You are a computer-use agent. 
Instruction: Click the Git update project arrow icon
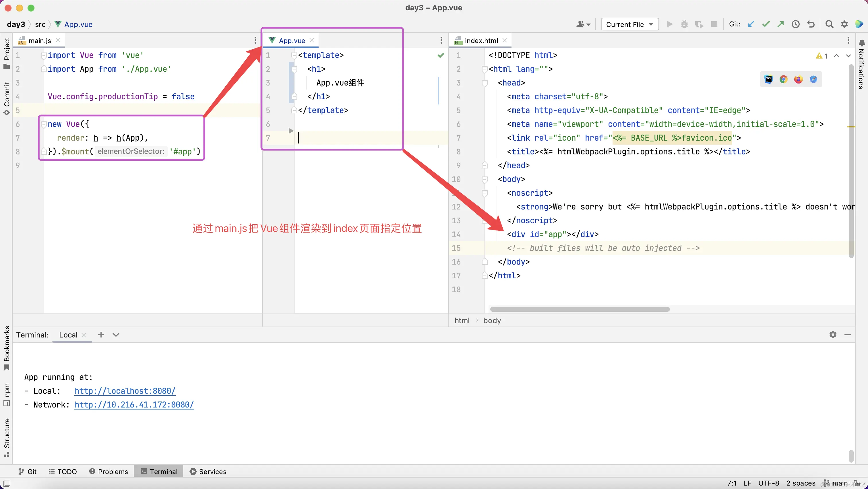751,24
